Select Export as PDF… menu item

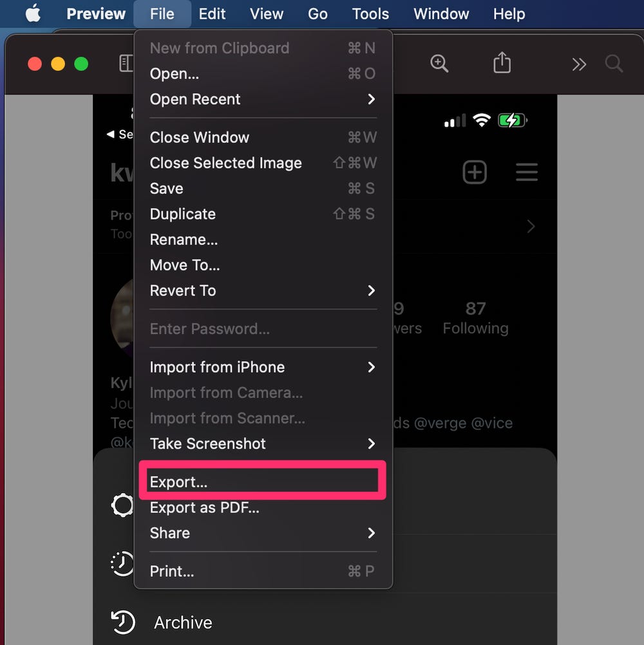(263, 508)
